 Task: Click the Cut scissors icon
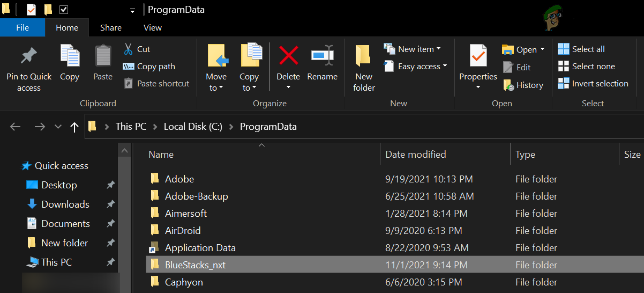[129, 49]
